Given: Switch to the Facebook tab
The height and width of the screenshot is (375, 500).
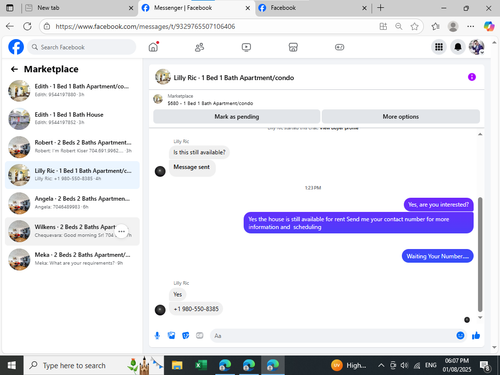Looking at the screenshot, I should pos(313,8).
